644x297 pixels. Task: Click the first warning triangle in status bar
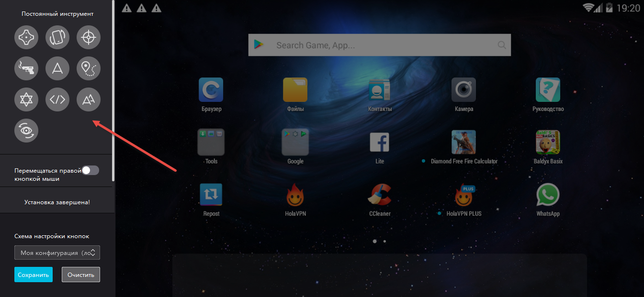(x=126, y=8)
